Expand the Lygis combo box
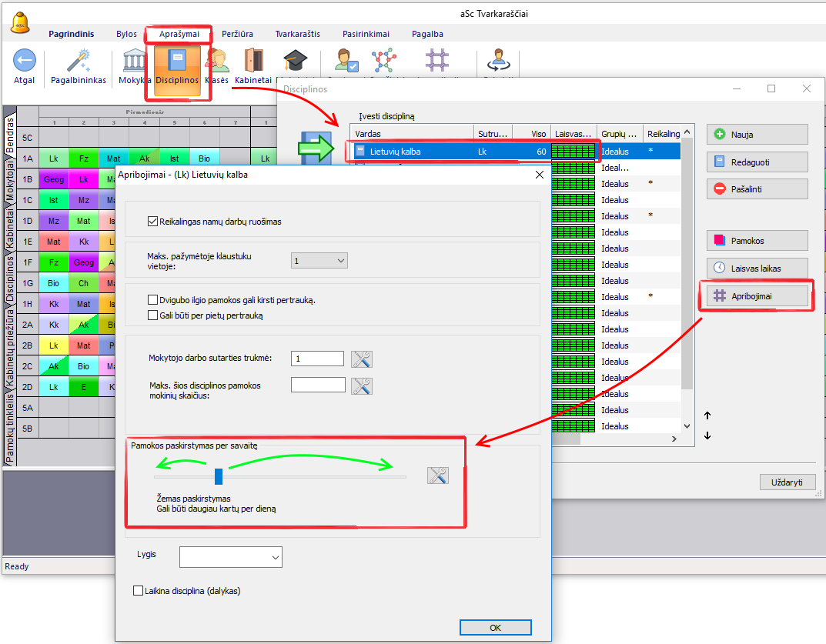Image resolution: width=826 pixels, height=644 pixels. (x=230, y=556)
